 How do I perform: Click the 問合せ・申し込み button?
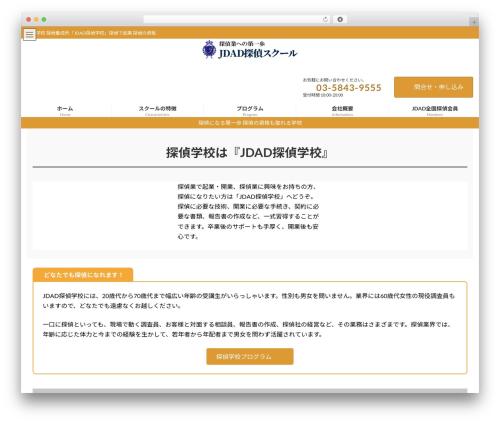(433, 87)
